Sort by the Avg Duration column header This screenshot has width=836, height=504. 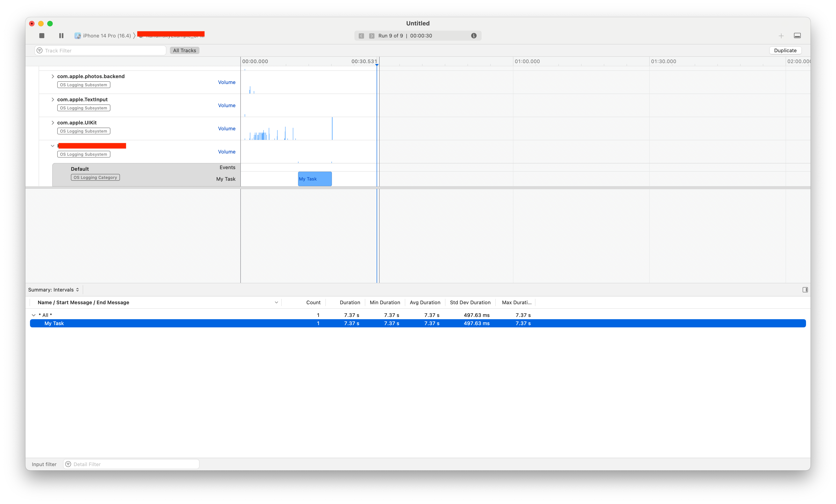(x=425, y=303)
